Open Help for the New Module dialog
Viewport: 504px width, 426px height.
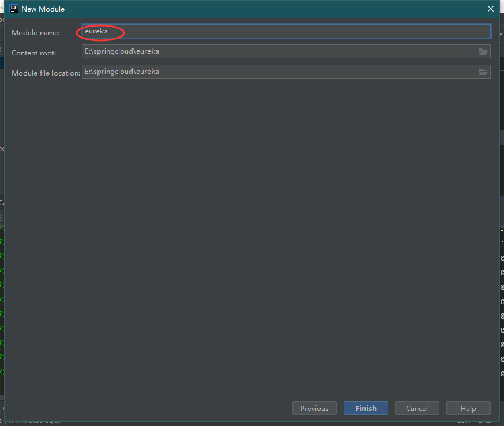[x=468, y=408]
